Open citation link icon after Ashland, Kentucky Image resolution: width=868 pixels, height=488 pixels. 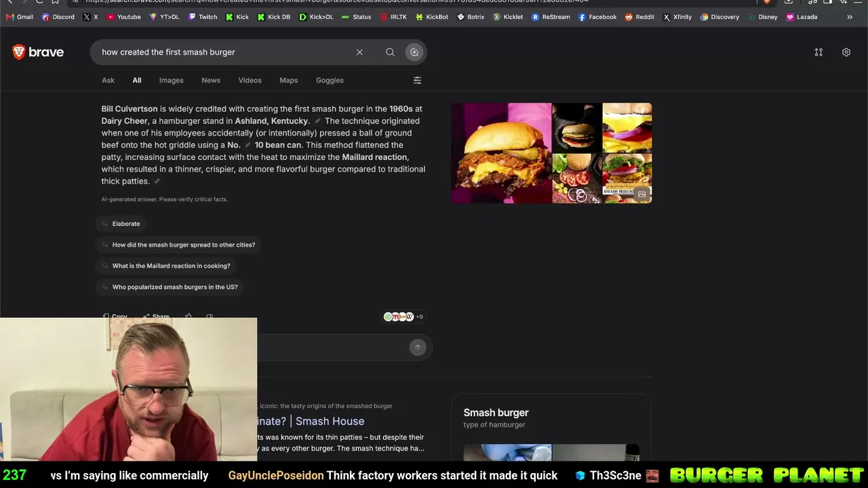(317, 121)
